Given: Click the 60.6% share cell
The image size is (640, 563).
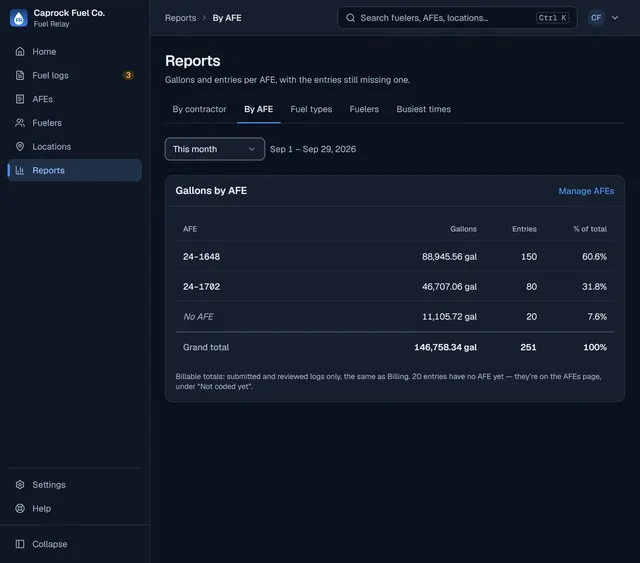Looking at the screenshot, I should [594, 256].
